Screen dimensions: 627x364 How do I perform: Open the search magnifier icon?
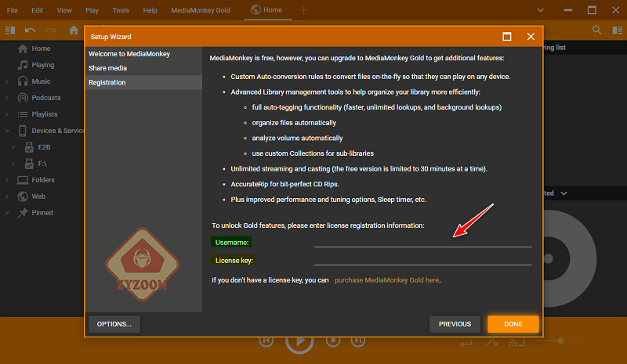pos(597,30)
